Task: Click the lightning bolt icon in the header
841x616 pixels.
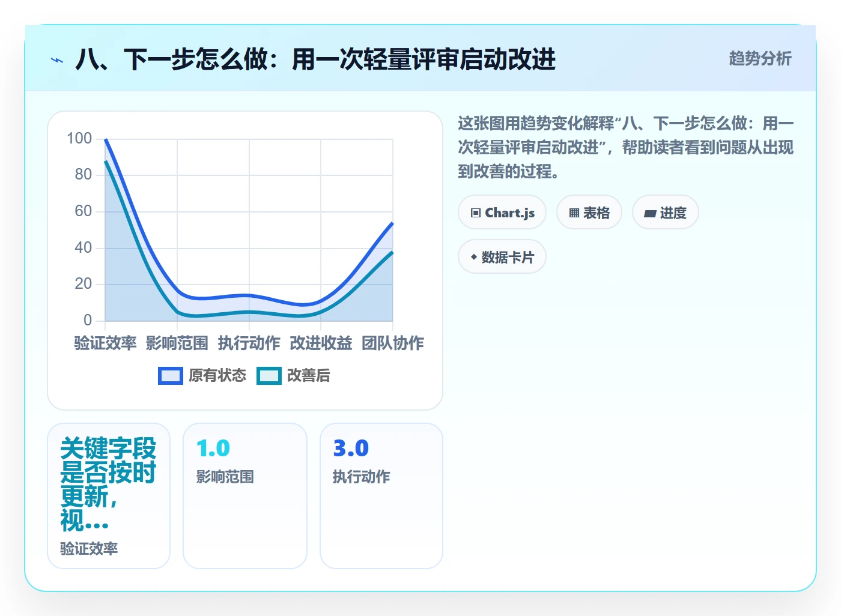Action: [57, 60]
